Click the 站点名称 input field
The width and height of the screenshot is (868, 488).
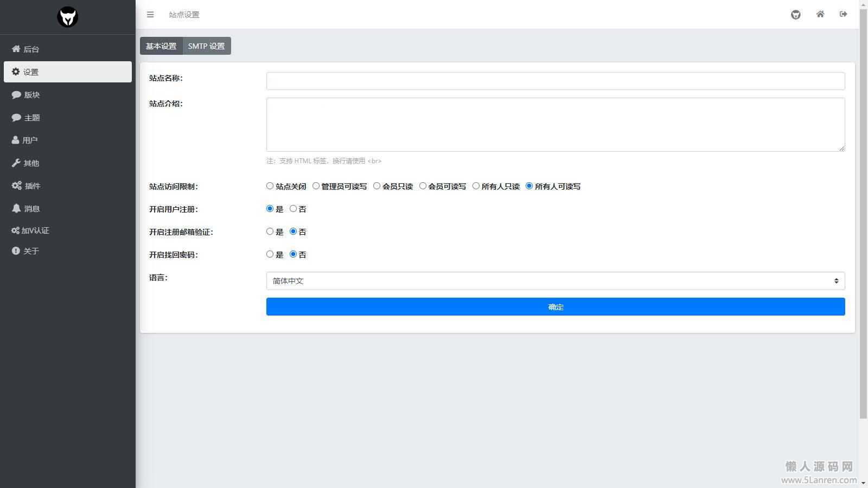pos(555,81)
